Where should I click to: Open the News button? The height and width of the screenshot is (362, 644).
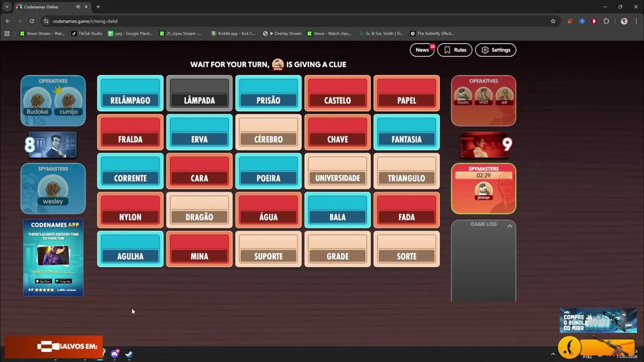pos(422,50)
